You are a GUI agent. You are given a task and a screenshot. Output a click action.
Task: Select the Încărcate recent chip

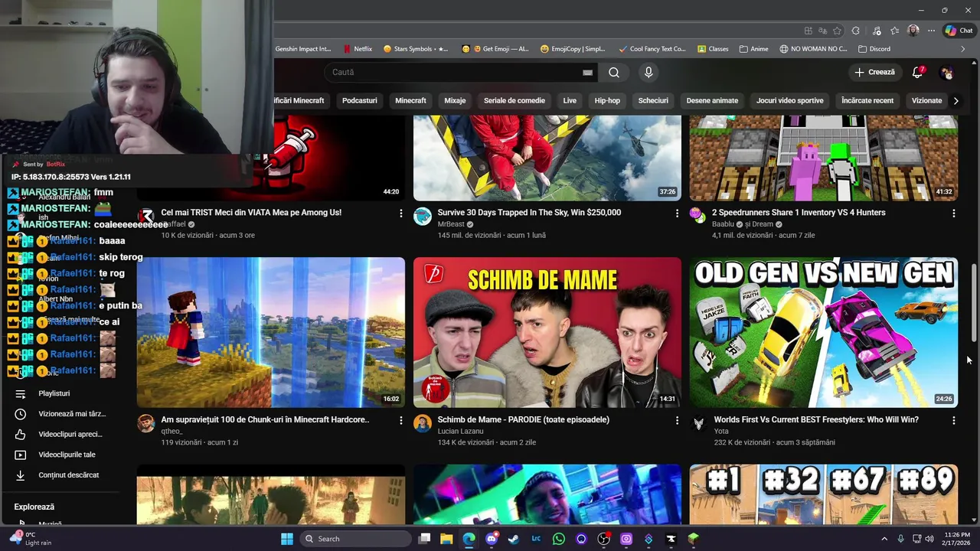tap(867, 100)
